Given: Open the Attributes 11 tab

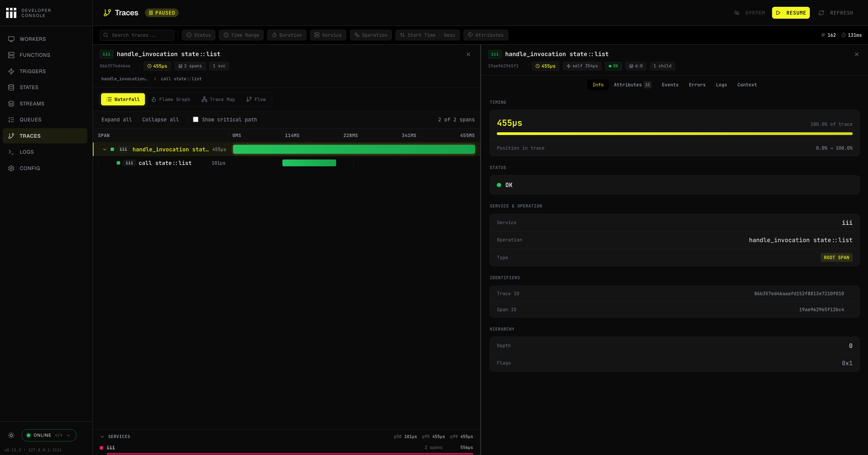Looking at the screenshot, I should (x=633, y=85).
